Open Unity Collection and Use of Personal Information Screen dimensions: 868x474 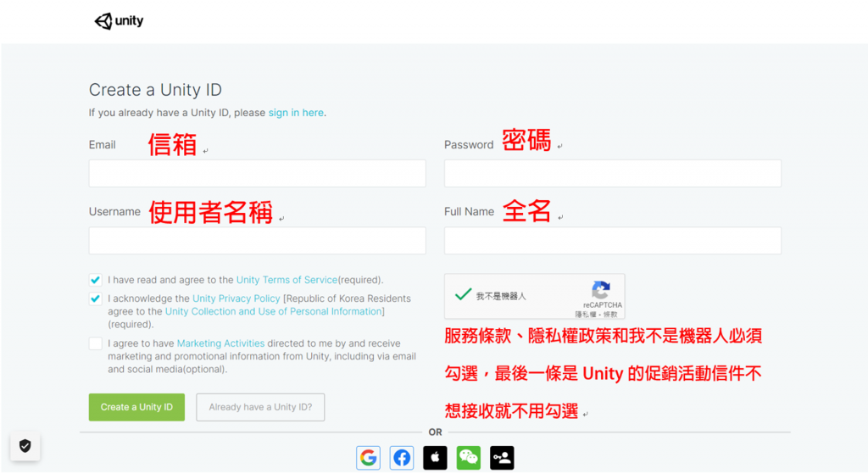coord(274,311)
